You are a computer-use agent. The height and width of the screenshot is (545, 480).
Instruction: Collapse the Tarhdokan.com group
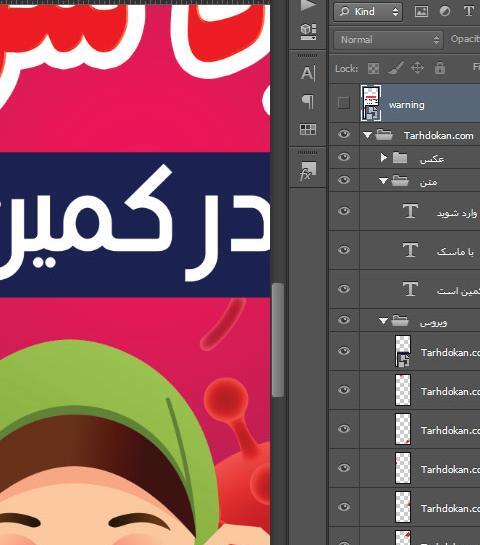coord(367,135)
